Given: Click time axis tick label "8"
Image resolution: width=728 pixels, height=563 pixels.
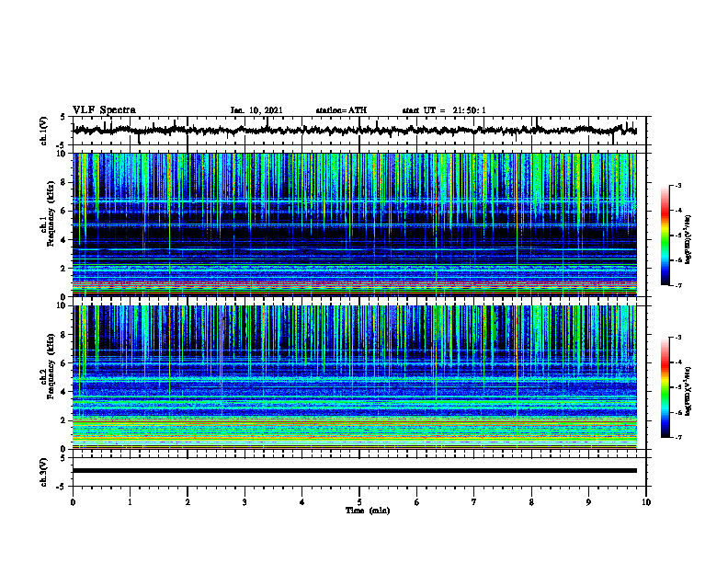Looking at the screenshot, I should [531, 502].
